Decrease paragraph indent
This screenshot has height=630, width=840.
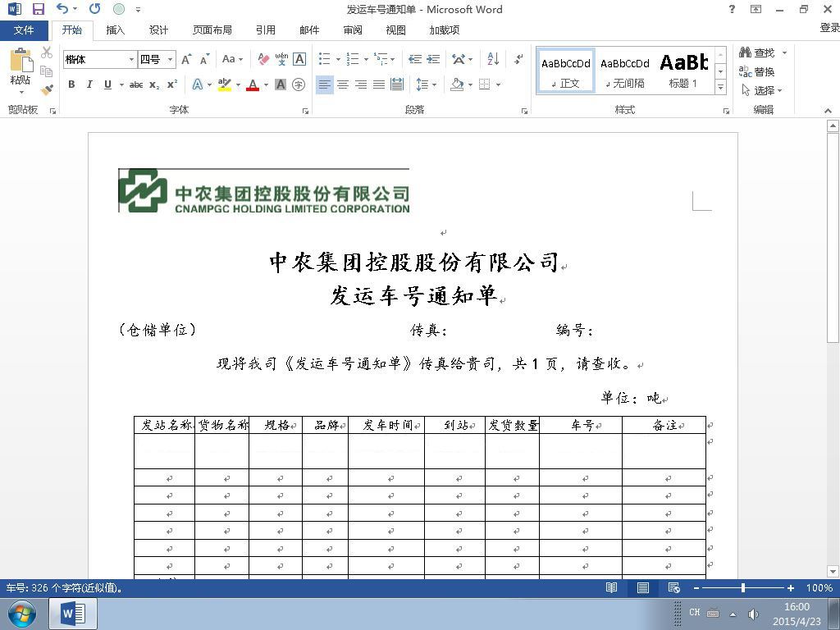[414, 59]
